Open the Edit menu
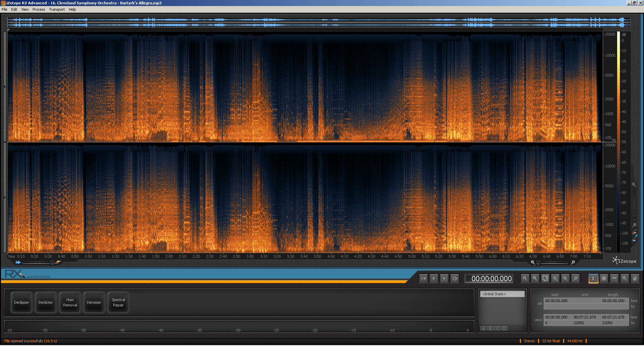644x346 pixels. point(14,9)
